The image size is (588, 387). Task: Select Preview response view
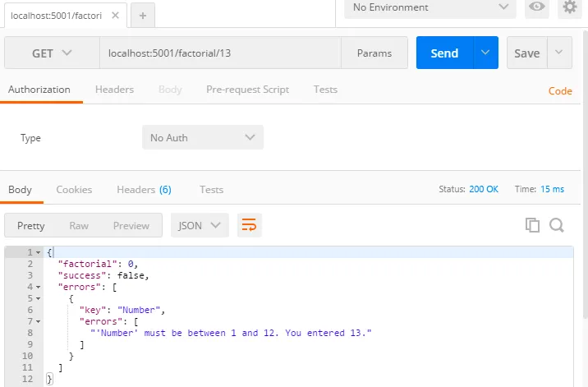click(131, 225)
